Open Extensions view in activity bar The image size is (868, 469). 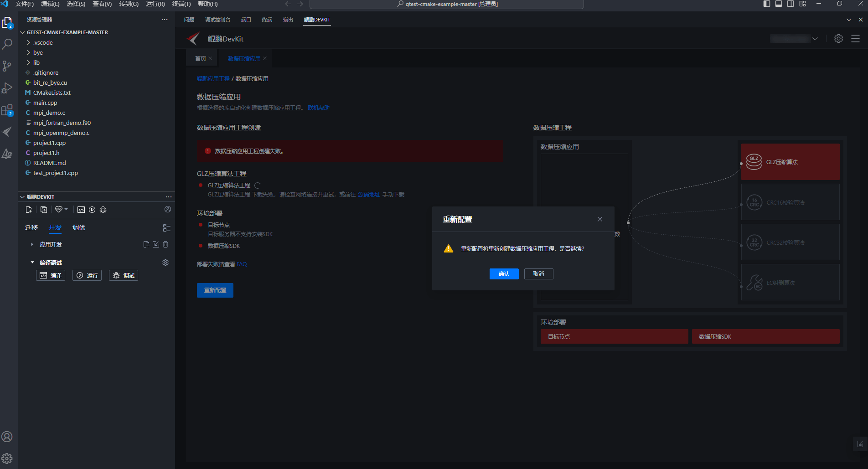[7, 110]
